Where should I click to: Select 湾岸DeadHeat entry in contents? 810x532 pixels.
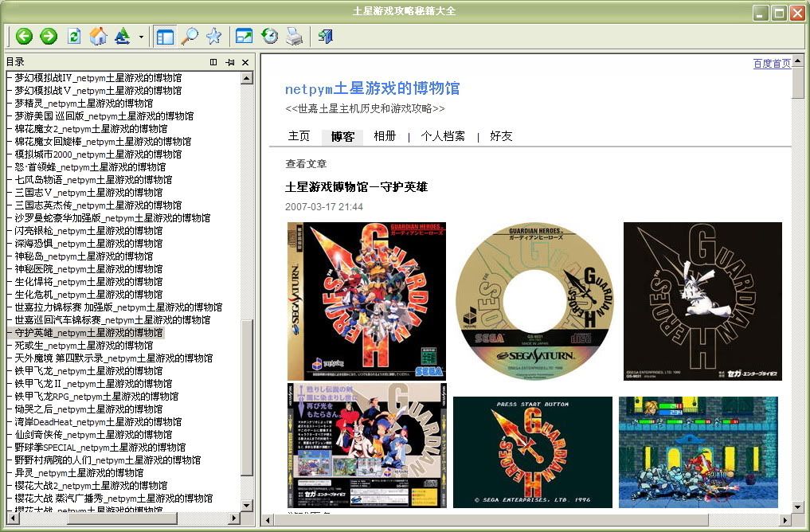(x=98, y=422)
